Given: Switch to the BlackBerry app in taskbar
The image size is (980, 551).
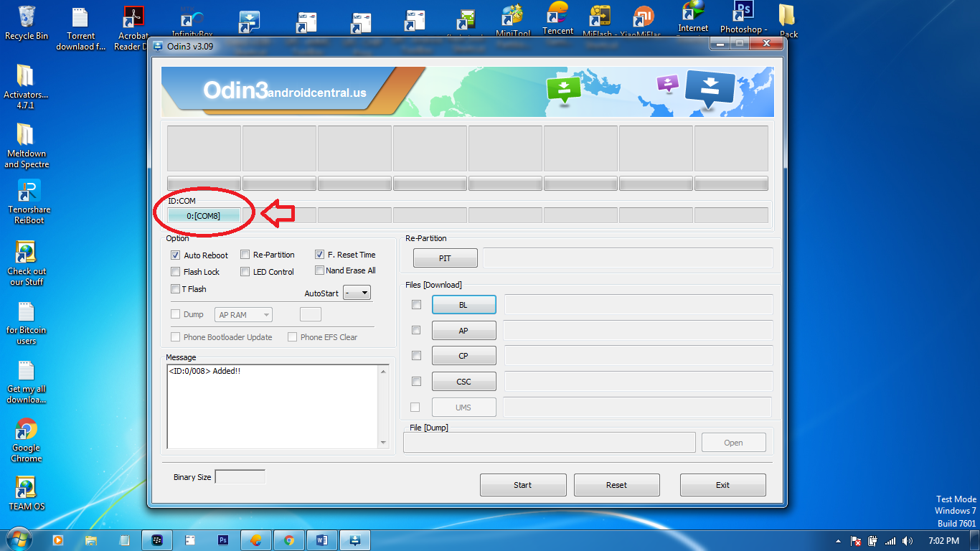Looking at the screenshot, I should click(157, 540).
